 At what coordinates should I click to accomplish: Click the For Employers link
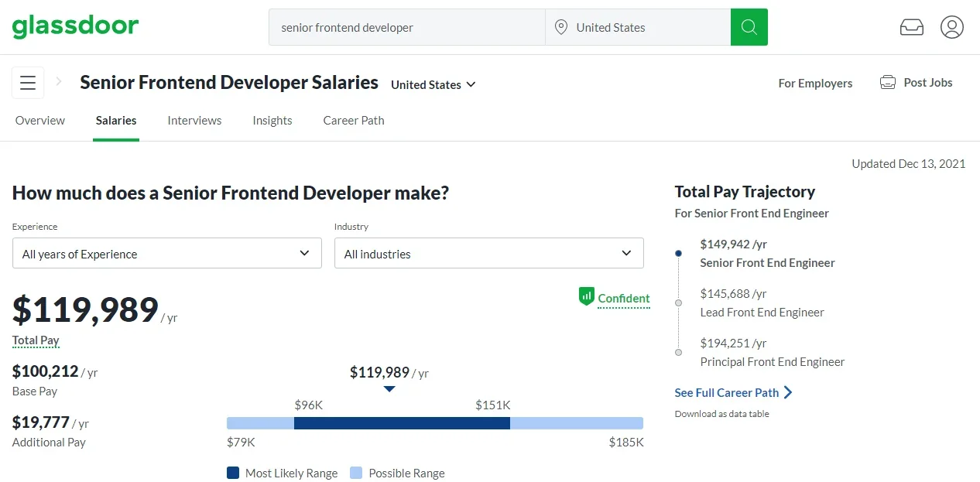815,84
